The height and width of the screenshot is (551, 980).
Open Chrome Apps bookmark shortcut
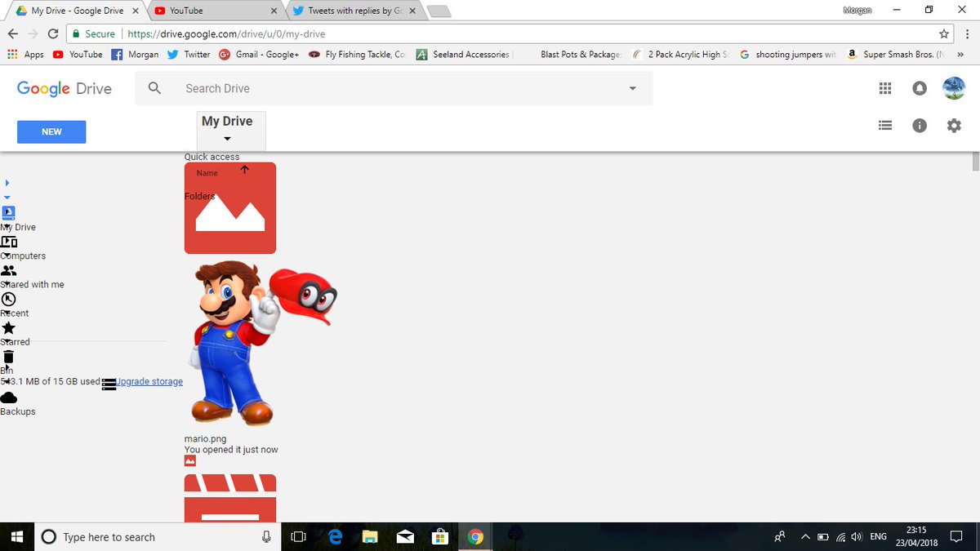coord(25,55)
